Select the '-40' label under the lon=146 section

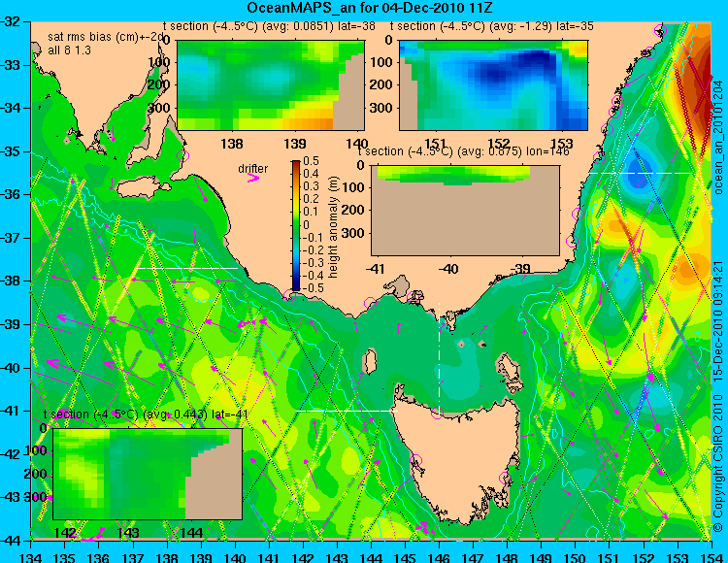tap(449, 269)
